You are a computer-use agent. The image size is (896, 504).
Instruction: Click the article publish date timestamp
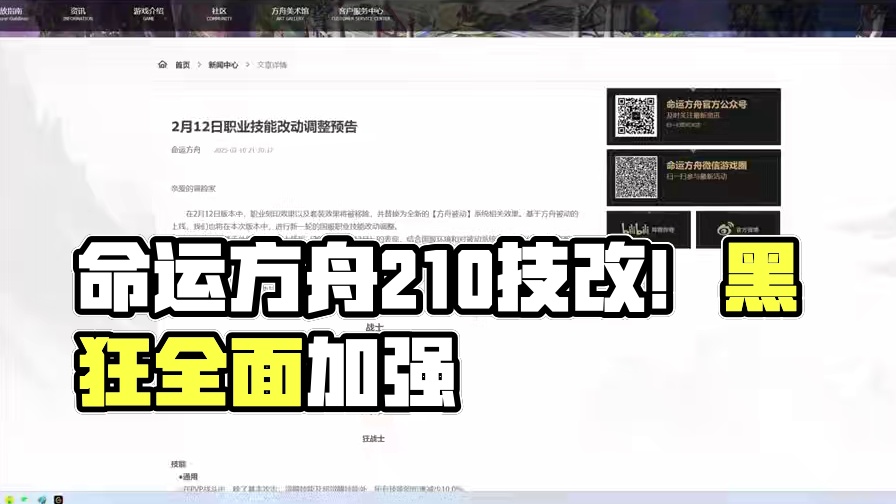tap(243, 150)
